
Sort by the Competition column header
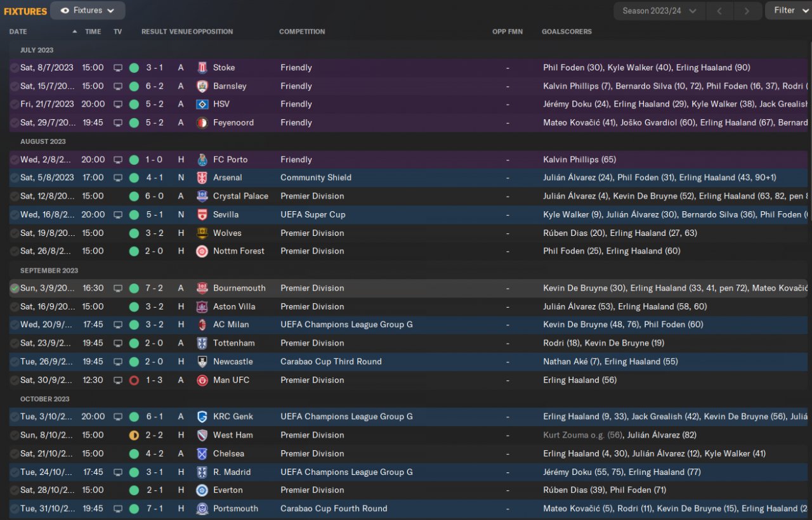pos(302,32)
